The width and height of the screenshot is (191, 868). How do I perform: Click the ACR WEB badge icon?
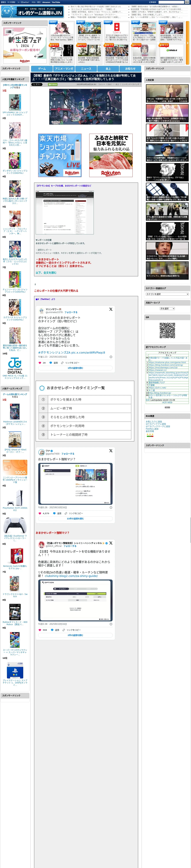tap(167, 407)
